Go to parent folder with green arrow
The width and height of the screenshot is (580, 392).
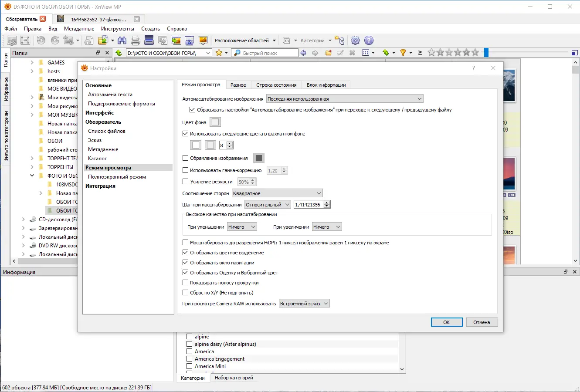(119, 53)
